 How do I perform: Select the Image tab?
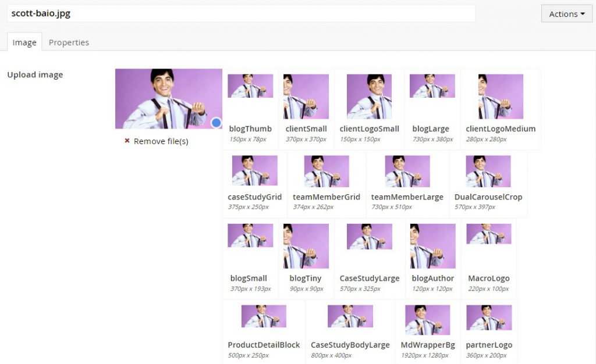point(24,42)
